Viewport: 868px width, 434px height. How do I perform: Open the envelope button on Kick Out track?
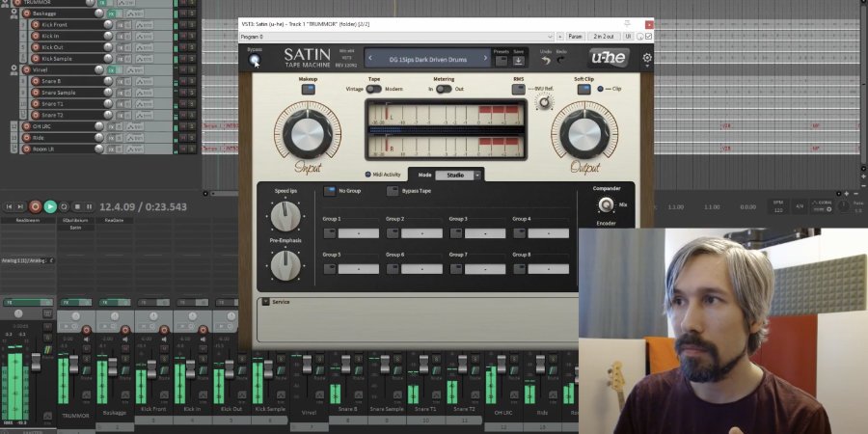point(145,47)
